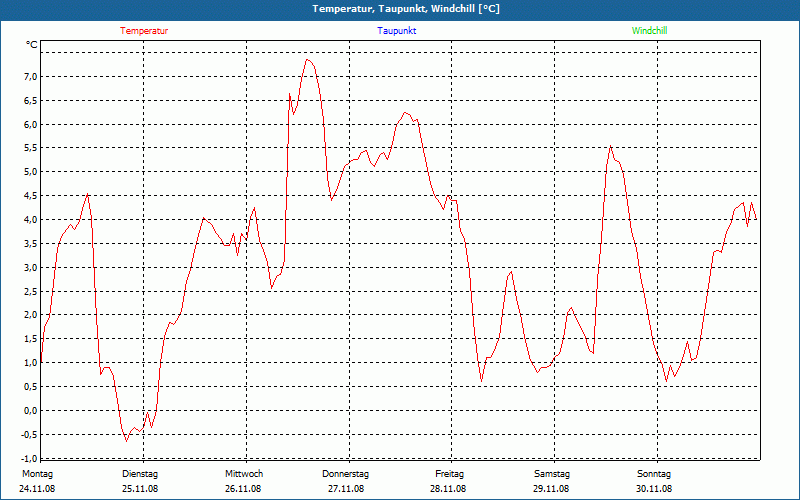Click the date 26.11.08
The height and width of the screenshot is (500, 800).
[243, 489]
